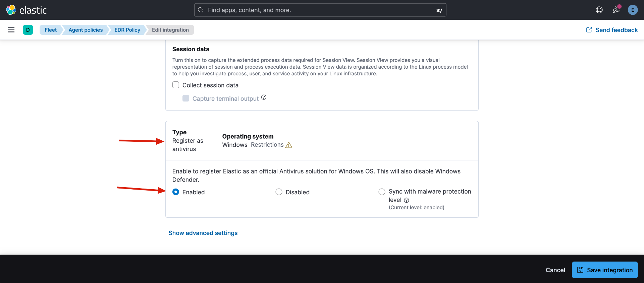
Task: Go to the Fleet breadcrumb
Action: click(x=51, y=30)
